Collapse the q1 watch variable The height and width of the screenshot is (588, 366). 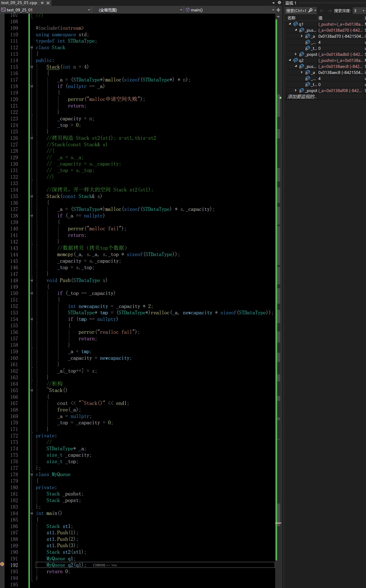coord(290,24)
